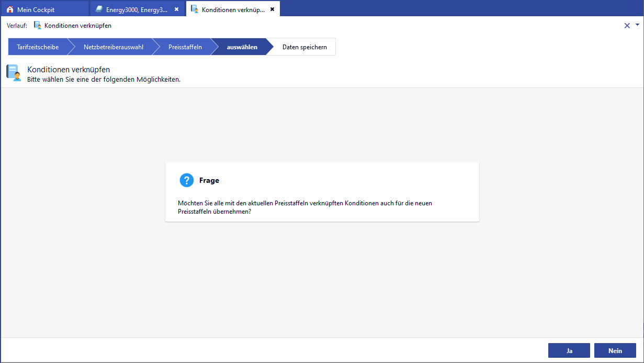Decline with the Nein button
Screen dimensions: 644x363
tap(615, 350)
